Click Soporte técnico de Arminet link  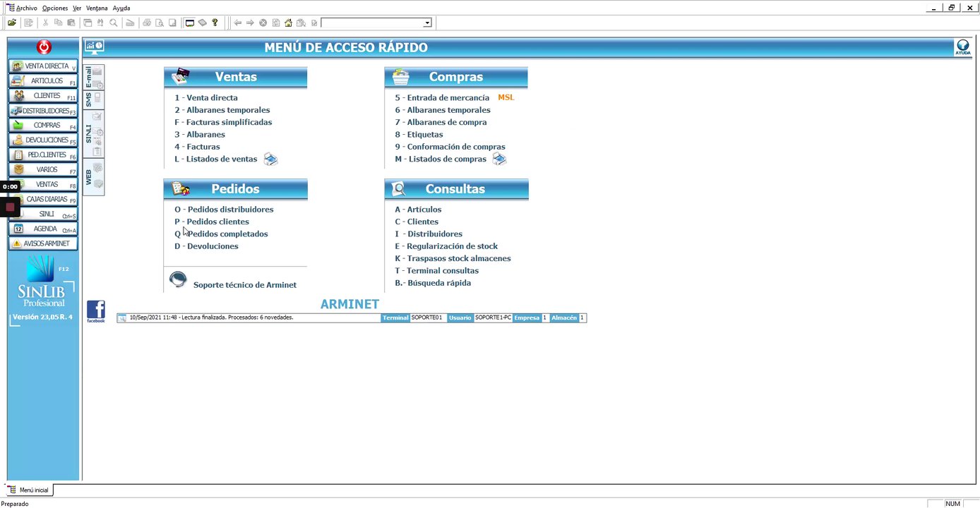245,285
